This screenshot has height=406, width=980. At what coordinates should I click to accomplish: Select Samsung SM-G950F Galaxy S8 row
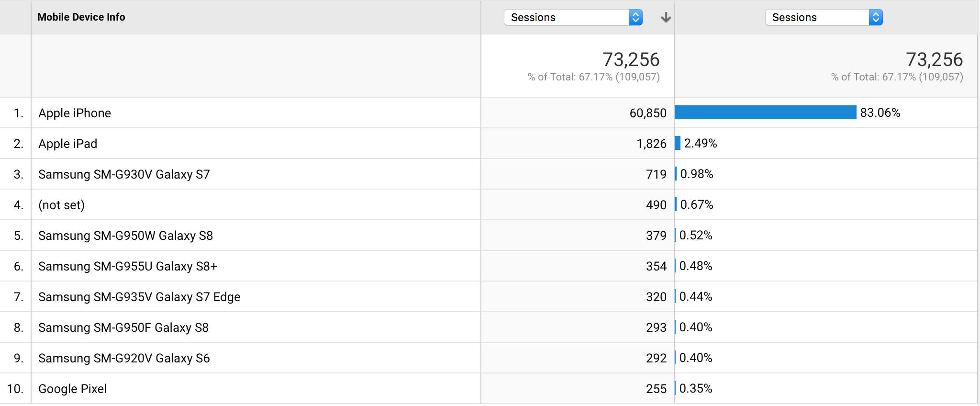coord(123,327)
